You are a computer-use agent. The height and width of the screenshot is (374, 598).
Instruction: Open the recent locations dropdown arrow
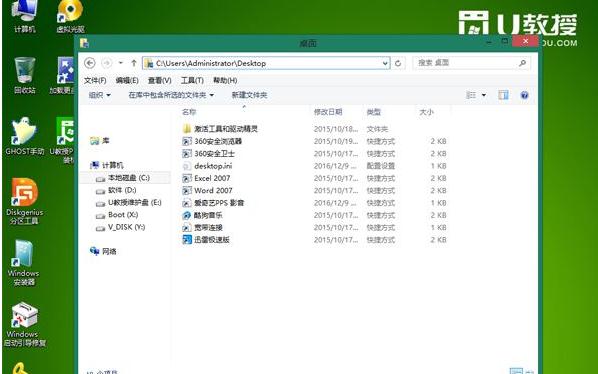(121, 63)
